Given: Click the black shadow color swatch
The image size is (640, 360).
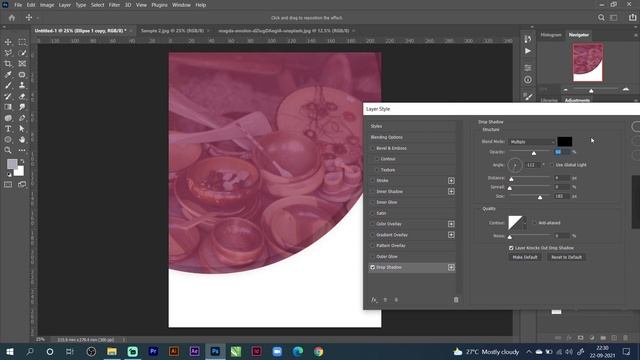Looking at the screenshot, I should (x=564, y=142).
